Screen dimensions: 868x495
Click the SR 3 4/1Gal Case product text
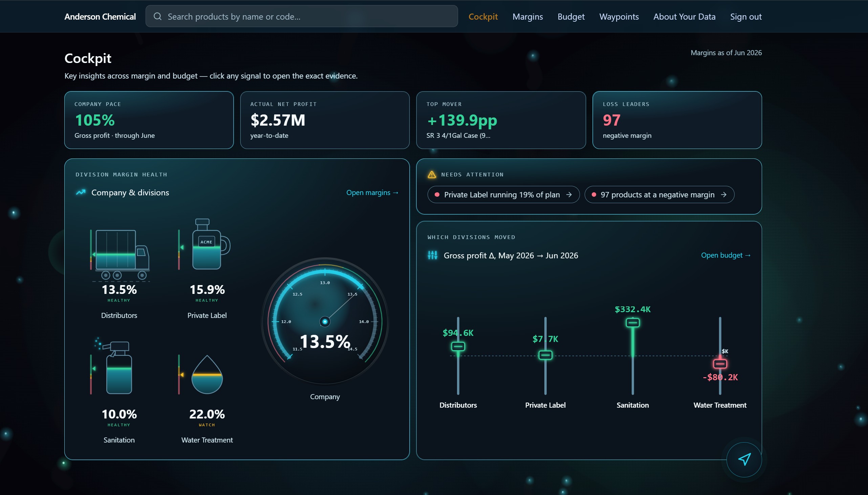pos(458,135)
